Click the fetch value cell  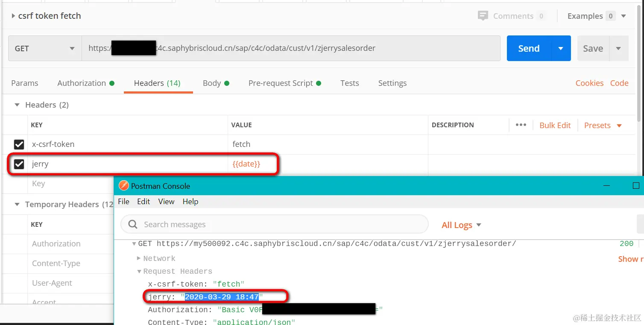pyautogui.click(x=328, y=144)
